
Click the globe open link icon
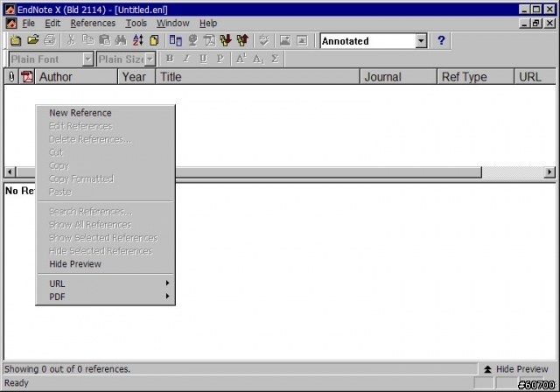point(192,40)
